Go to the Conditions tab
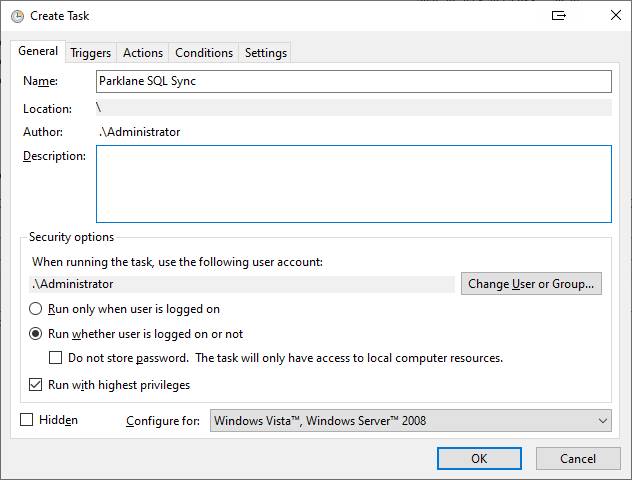The height and width of the screenshot is (480, 632). pos(204,53)
